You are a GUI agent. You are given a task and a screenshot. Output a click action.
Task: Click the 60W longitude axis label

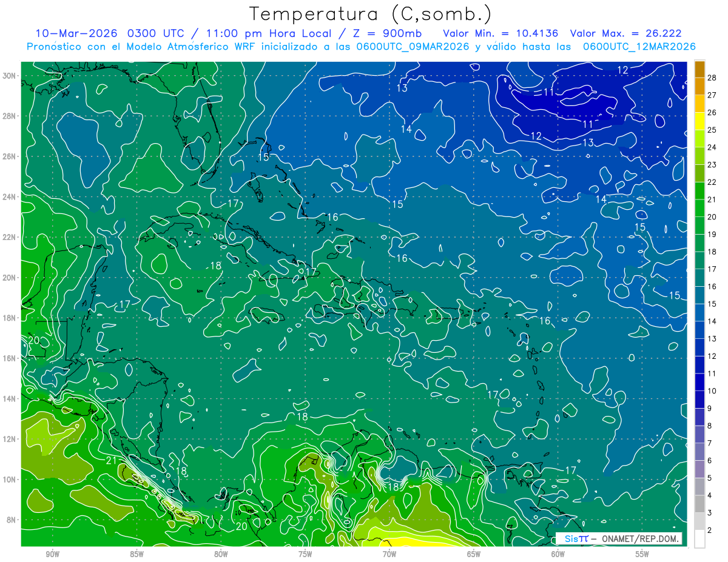[x=558, y=554]
